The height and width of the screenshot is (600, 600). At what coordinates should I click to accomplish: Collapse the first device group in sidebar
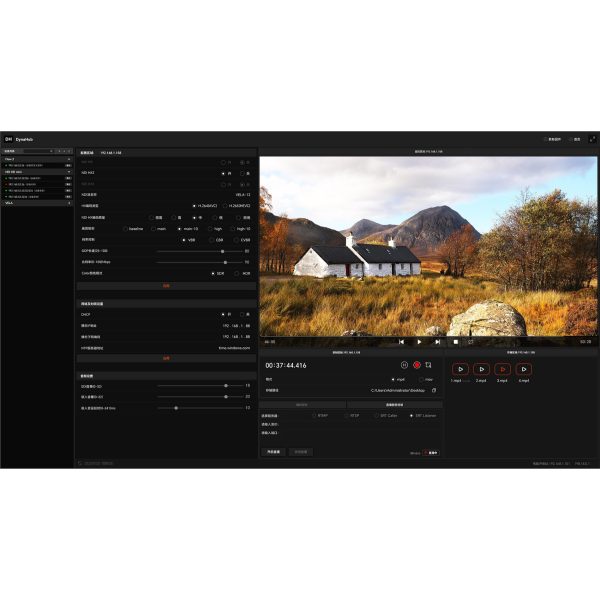[69, 159]
